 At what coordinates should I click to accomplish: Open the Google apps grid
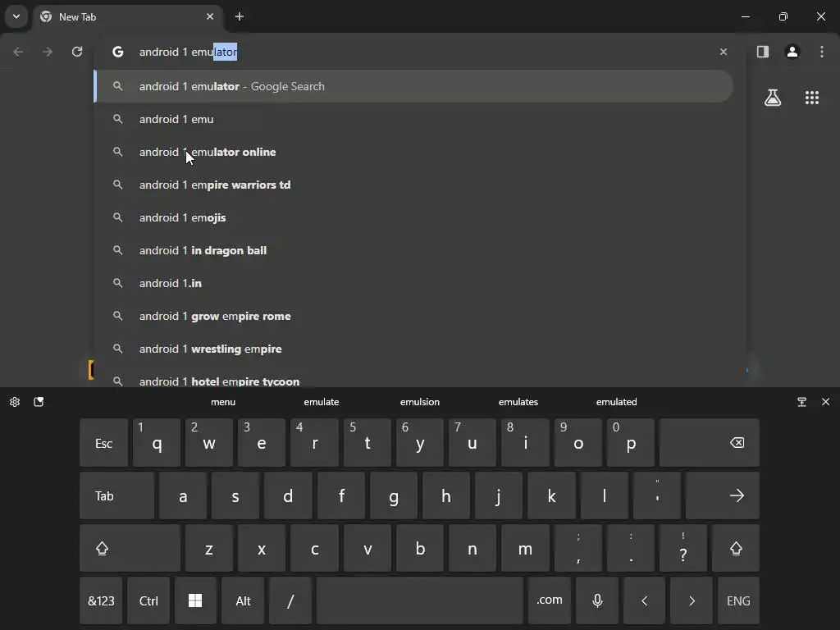[812, 98]
